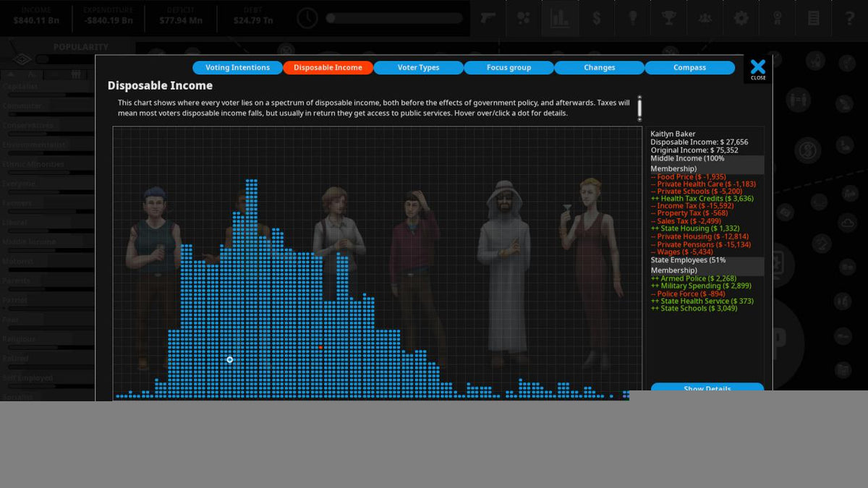The width and height of the screenshot is (868, 488).
Task: Click the Income Tax ($ -15,592) entry
Action: tap(692, 206)
